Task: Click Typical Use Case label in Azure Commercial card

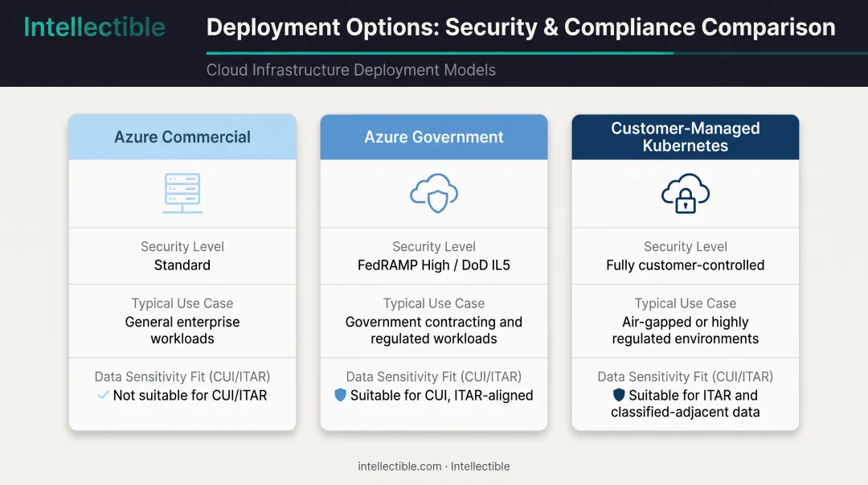Action: point(182,303)
